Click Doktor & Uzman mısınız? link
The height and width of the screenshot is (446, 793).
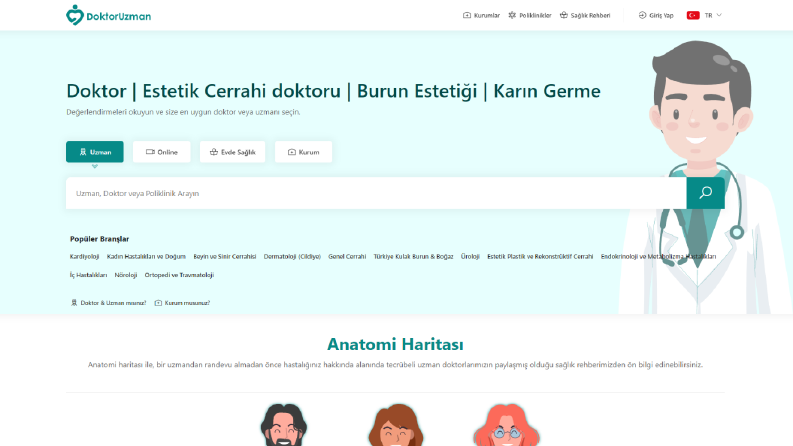pyautogui.click(x=108, y=303)
